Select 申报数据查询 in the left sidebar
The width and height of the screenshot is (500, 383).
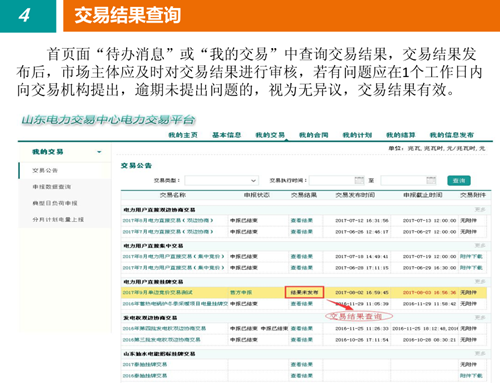[x=52, y=187]
